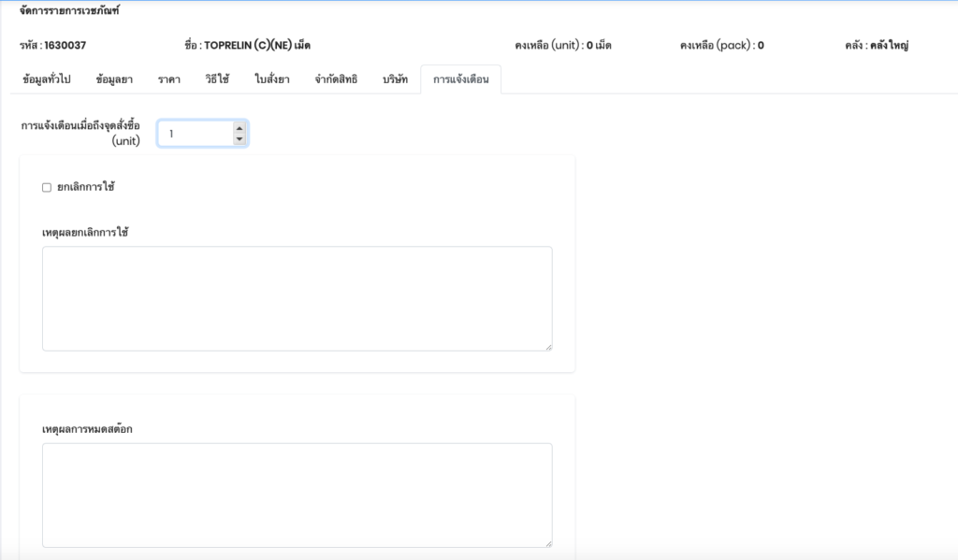Click the reorder point number field
Screen dimensions: 958x560
(x=194, y=134)
